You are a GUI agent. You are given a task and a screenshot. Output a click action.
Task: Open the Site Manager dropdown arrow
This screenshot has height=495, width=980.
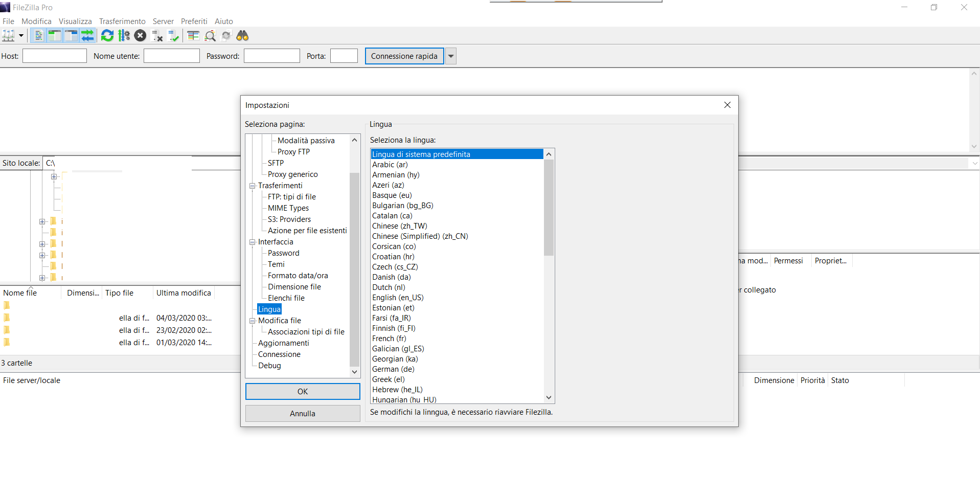21,36
